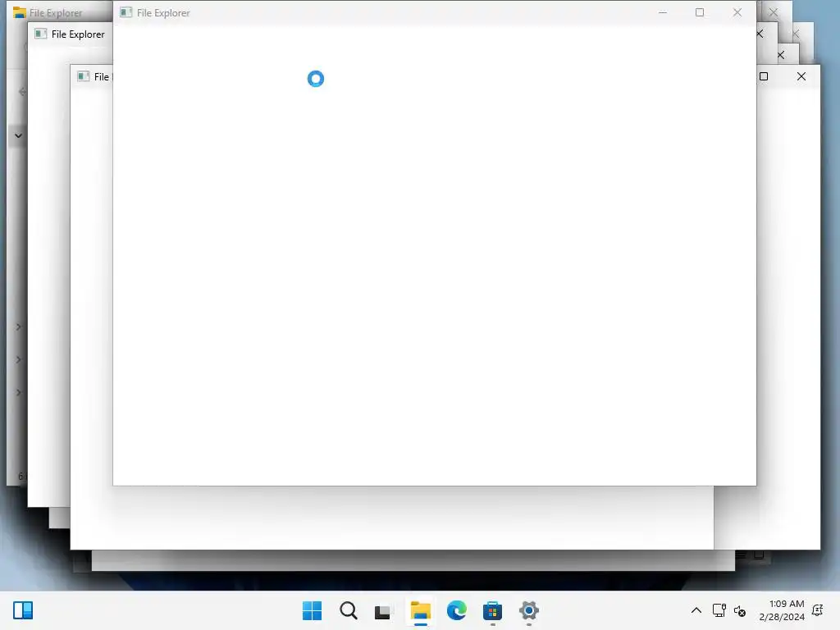The height and width of the screenshot is (630, 840).
Task: Maximize the window titled "File"
Action: coord(764,76)
